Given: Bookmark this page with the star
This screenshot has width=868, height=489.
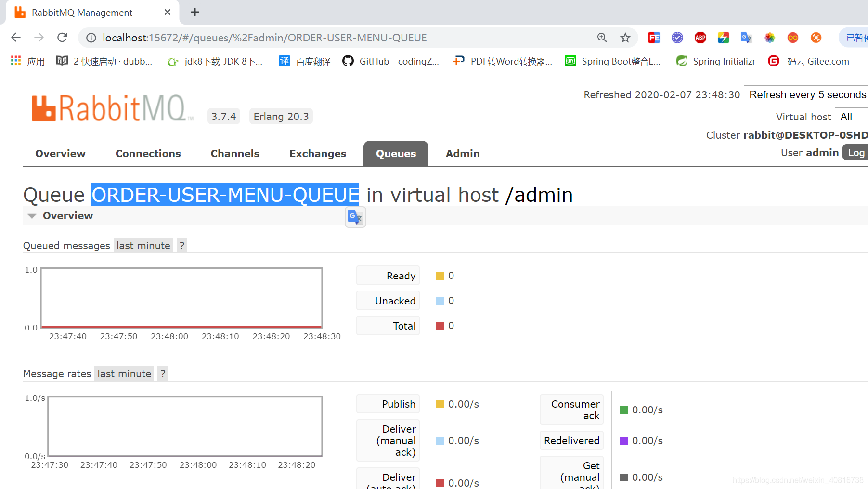Looking at the screenshot, I should (625, 38).
